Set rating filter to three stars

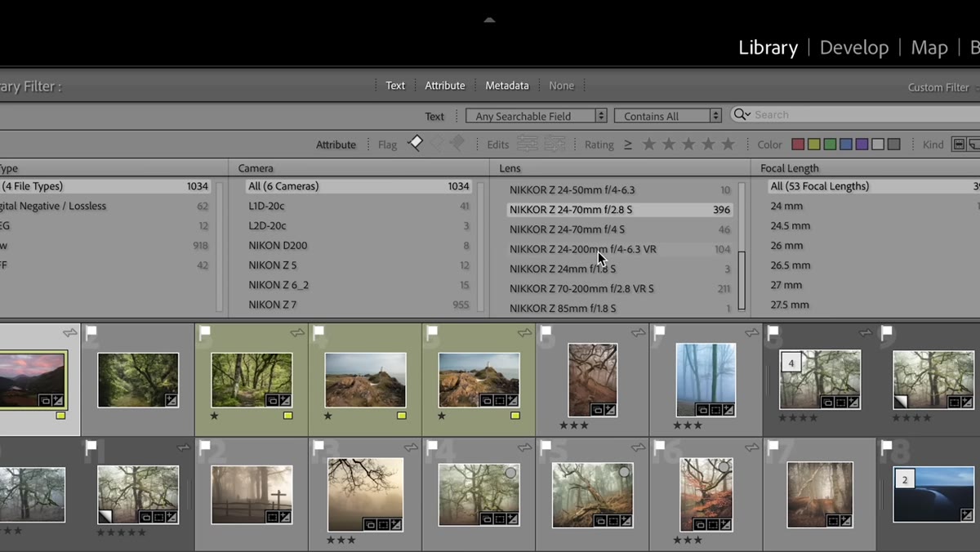pyautogui.click(x=688, y=145)
